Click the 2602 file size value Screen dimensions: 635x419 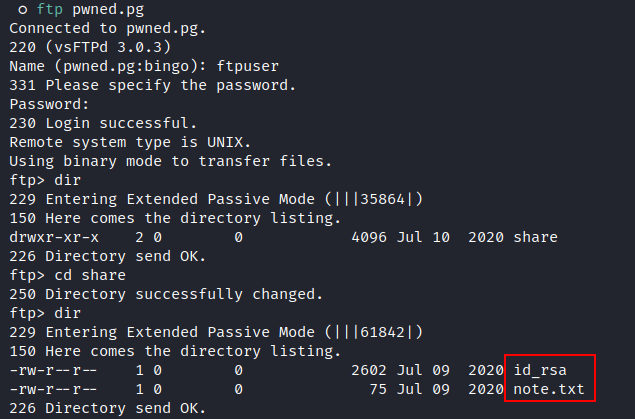point(369,370)
